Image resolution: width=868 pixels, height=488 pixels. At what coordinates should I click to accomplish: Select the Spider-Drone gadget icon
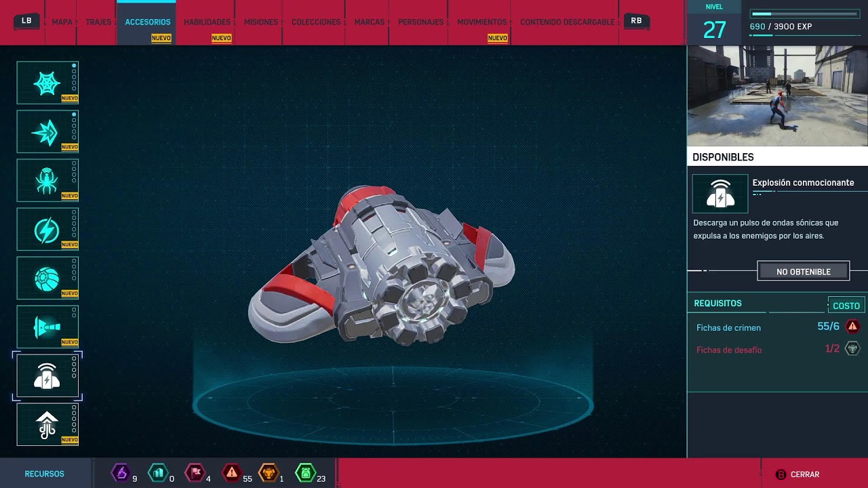(x=47, y=180)
